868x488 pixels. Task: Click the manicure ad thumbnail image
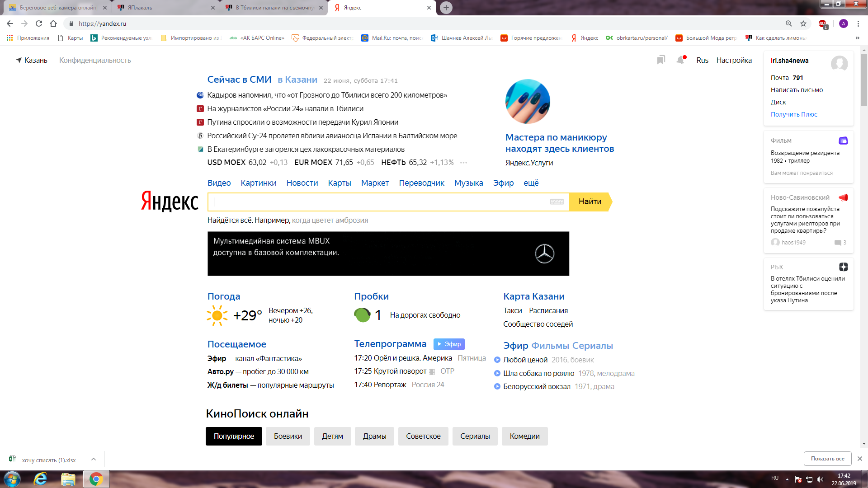528,102
